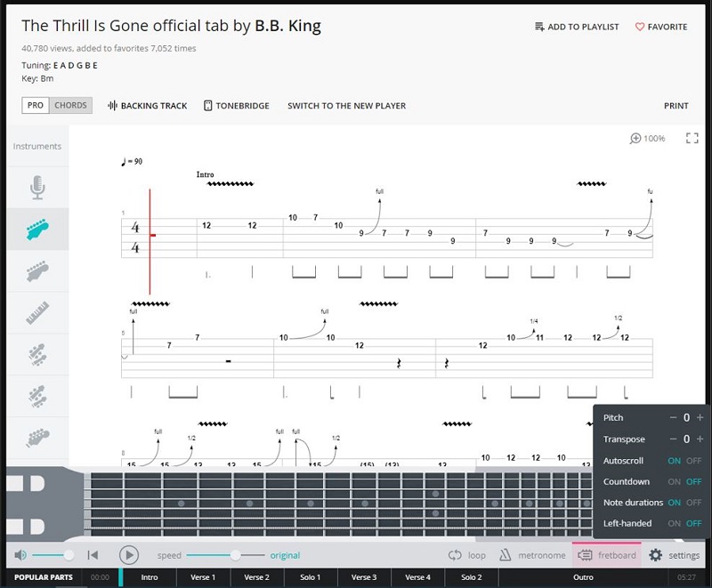Jump to the Solo 2 part
Image resolution: width=712 pixels, height=588 pixels.
472,577
